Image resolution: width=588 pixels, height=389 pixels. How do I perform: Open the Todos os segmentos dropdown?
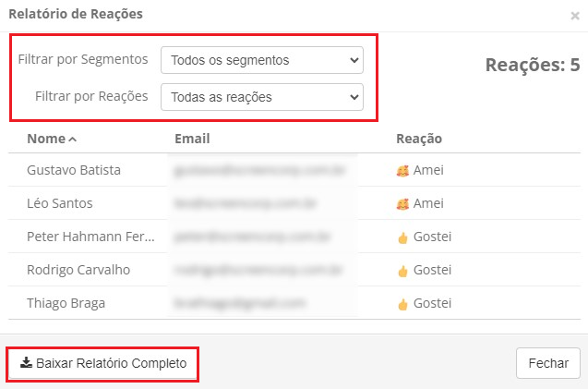[262, 60]
